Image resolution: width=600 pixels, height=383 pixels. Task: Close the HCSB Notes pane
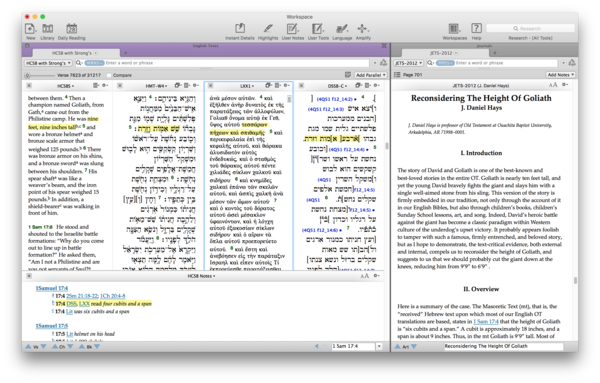click(29, 276)
